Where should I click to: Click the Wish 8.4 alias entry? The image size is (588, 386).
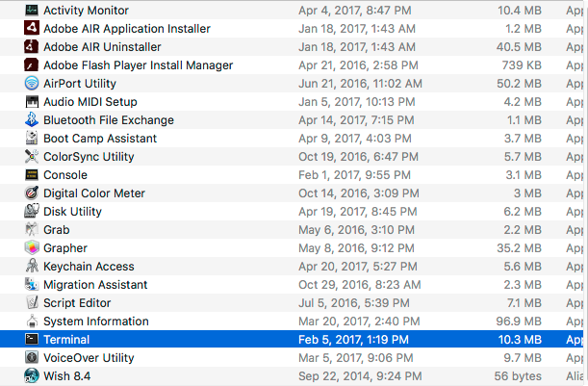point(66,375)
